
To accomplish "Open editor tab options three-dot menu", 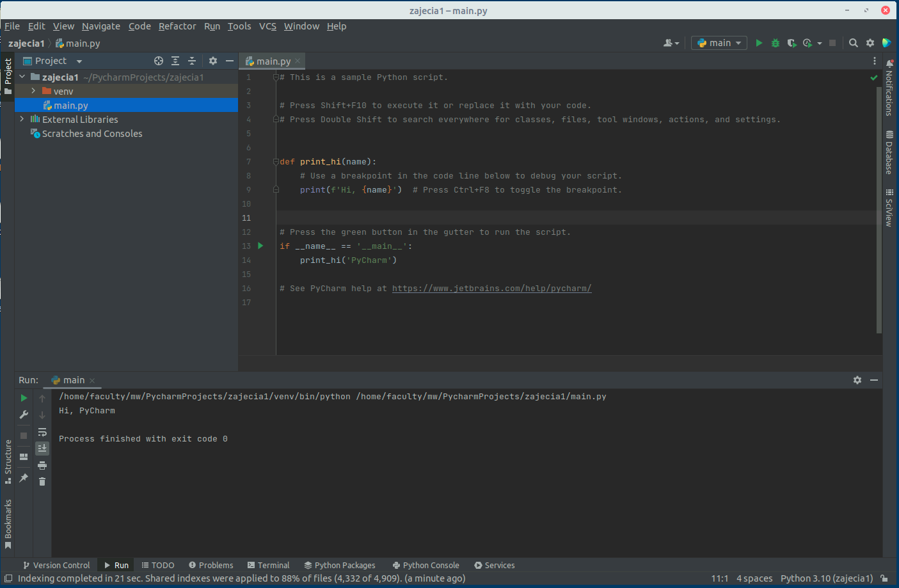I will (x=875, y=61).
